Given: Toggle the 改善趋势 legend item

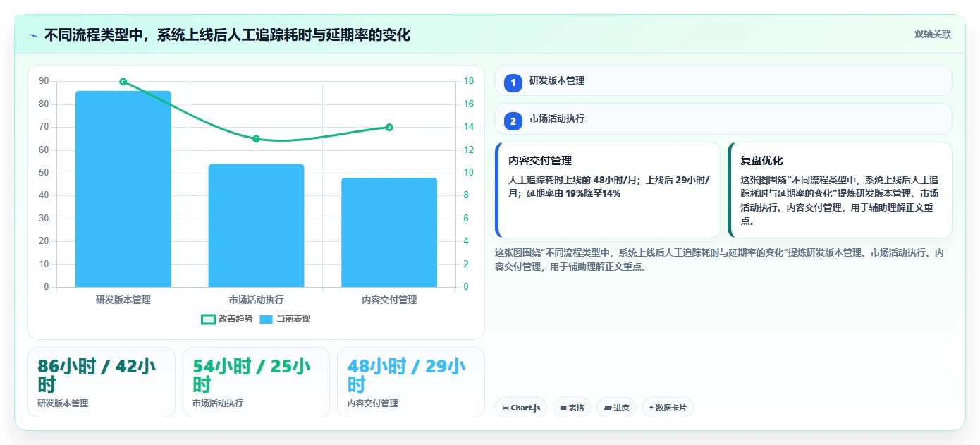Looking at the screenshot, I should [x=227, y=319].
